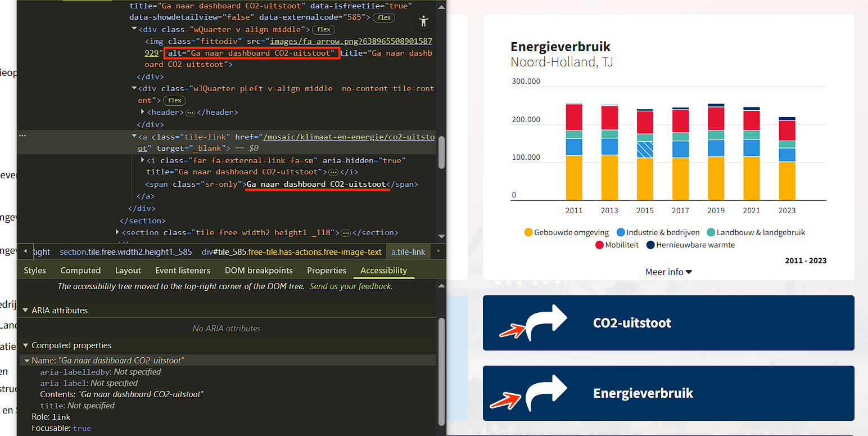Click the flex badge on wQuarter div
The width and height of the screenshot is (868, 436).
[x=323, y=29]
